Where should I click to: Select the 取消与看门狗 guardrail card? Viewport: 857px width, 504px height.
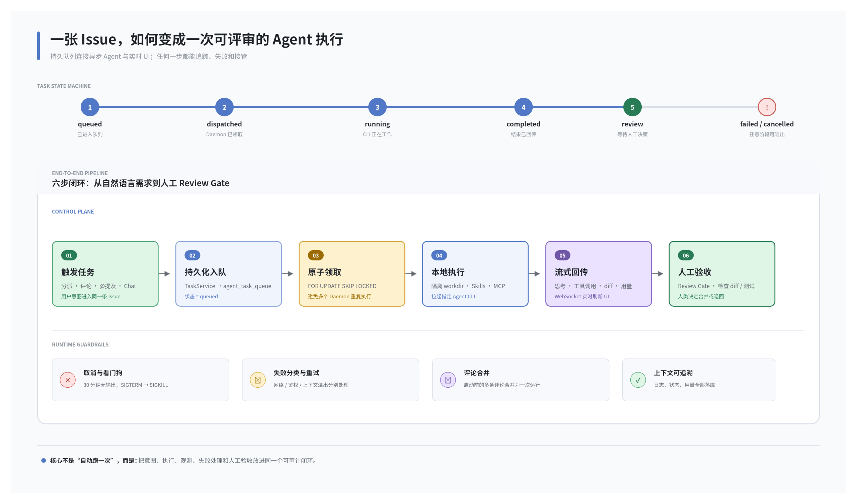[141, 380]
